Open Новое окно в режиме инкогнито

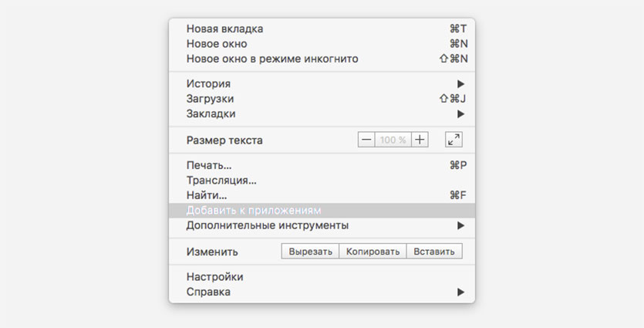(272, 59)
